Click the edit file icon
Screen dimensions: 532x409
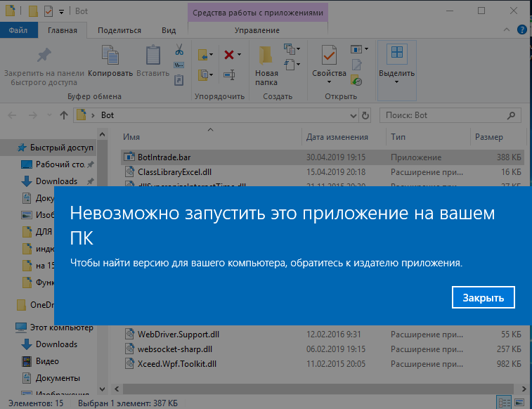pyautogui.click(x=356, y=65)
